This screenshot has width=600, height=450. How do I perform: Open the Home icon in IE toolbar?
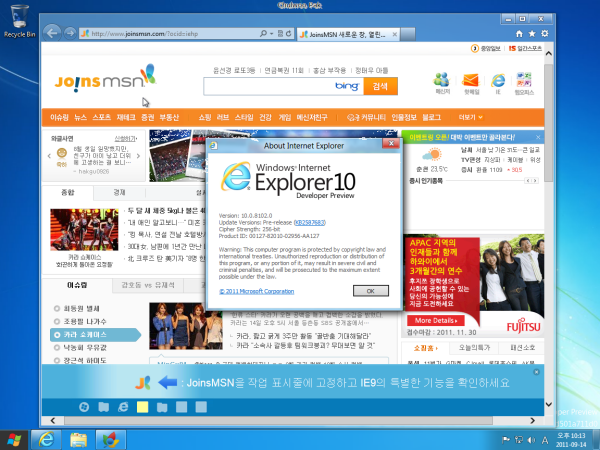(x=519, y=34)
